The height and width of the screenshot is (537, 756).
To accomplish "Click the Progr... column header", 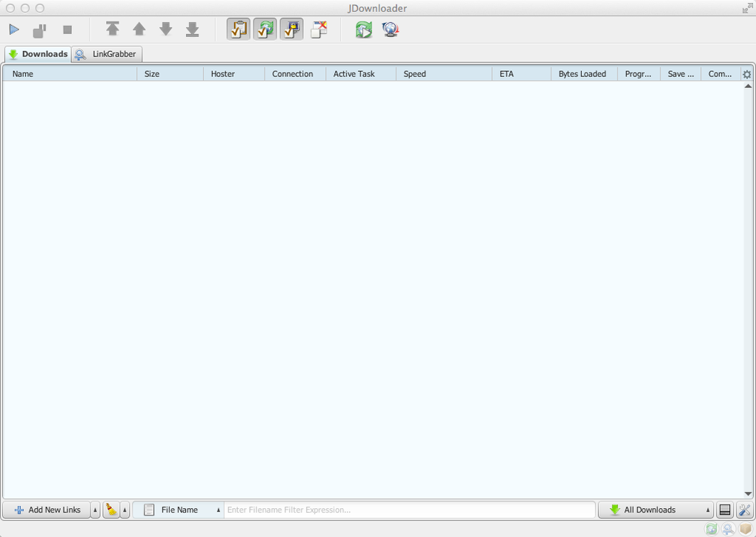I will 639,73.
